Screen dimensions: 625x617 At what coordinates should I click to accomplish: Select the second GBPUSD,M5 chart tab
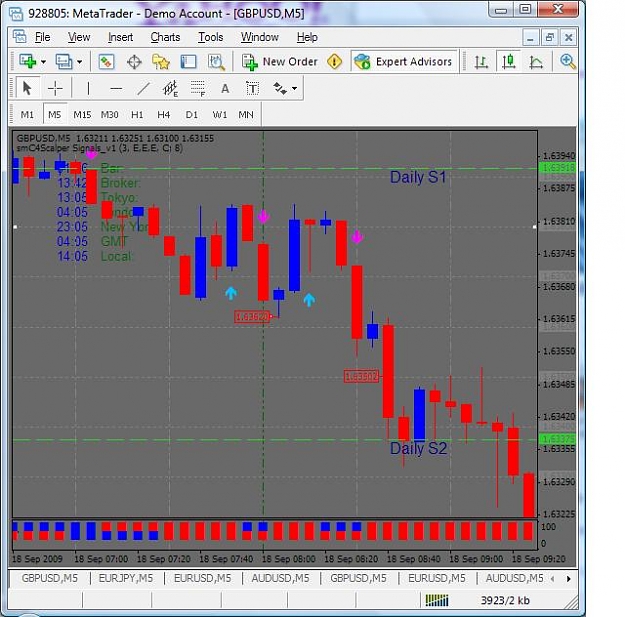pos(358,578)
